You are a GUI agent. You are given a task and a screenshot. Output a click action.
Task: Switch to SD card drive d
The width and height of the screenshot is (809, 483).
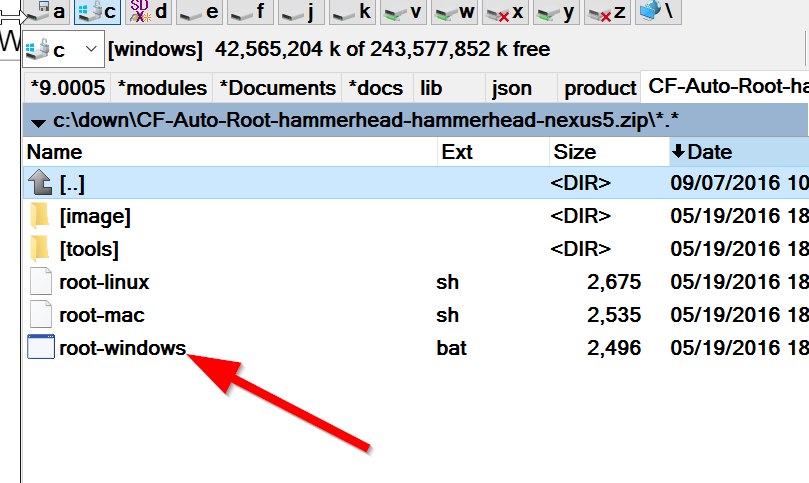(x=150, y=12)
